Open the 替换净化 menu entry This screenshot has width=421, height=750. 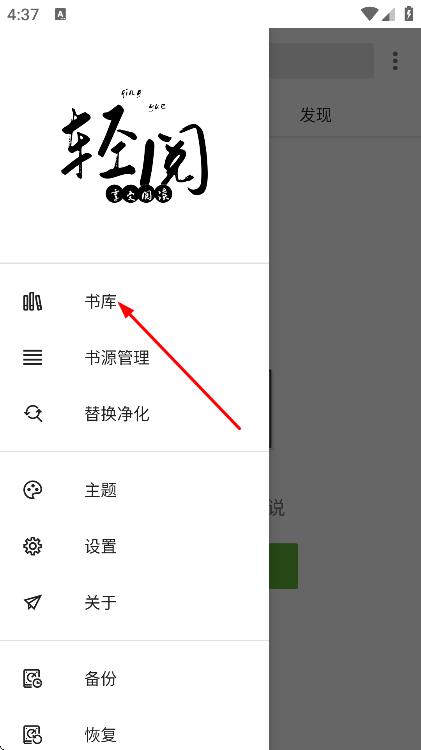(134, 413)
